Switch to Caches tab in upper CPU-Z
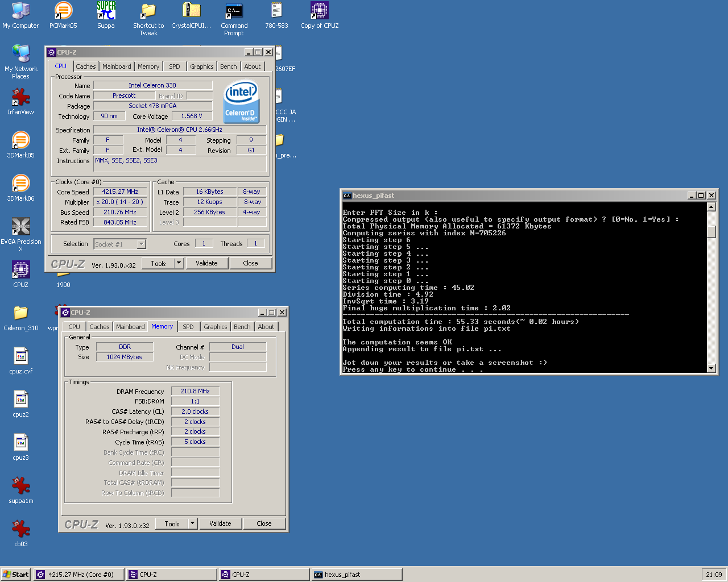 click(x=86, y=66)
